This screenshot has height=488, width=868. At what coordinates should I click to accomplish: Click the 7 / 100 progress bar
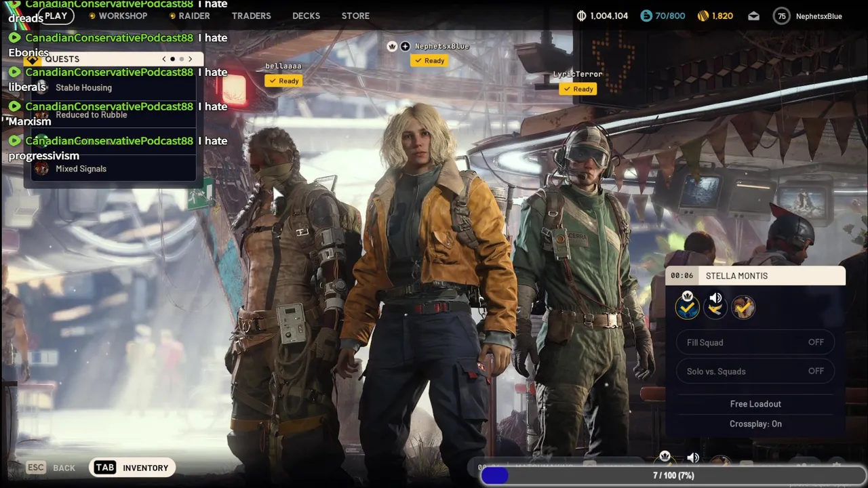[673, 476]
